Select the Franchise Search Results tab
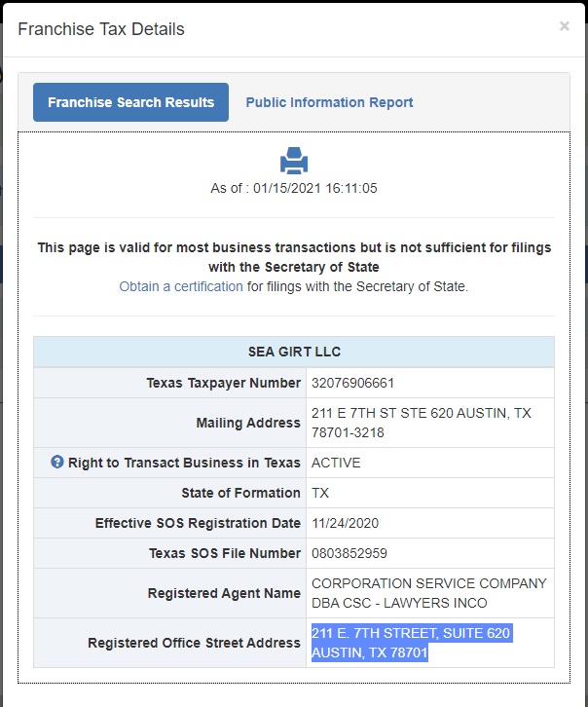588x707 pixels. [130, 102]
